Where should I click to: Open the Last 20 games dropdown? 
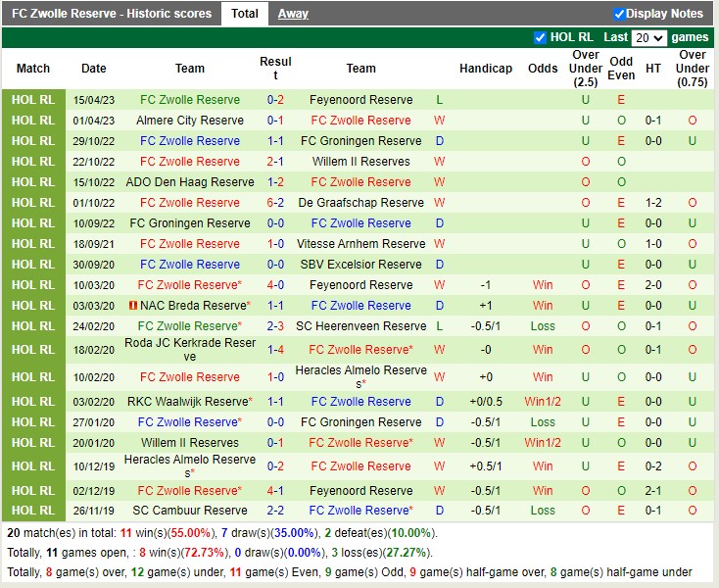coord(648,38)
